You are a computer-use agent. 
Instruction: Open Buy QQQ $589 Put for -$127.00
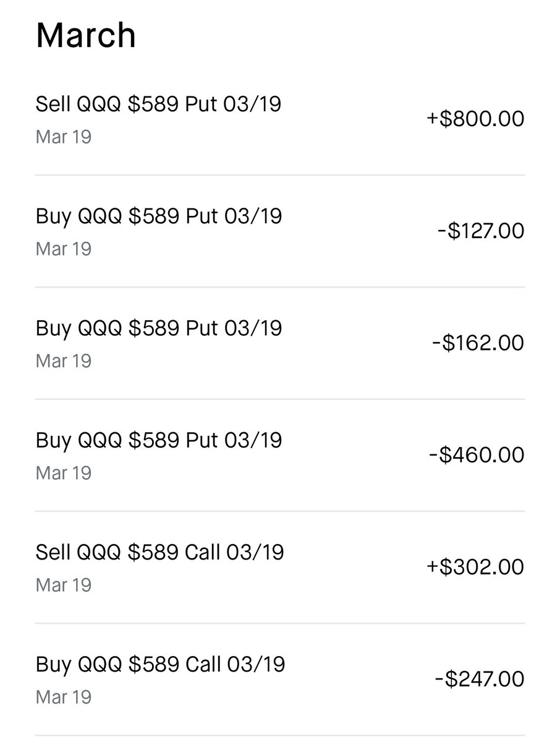[x=280, y=231]
